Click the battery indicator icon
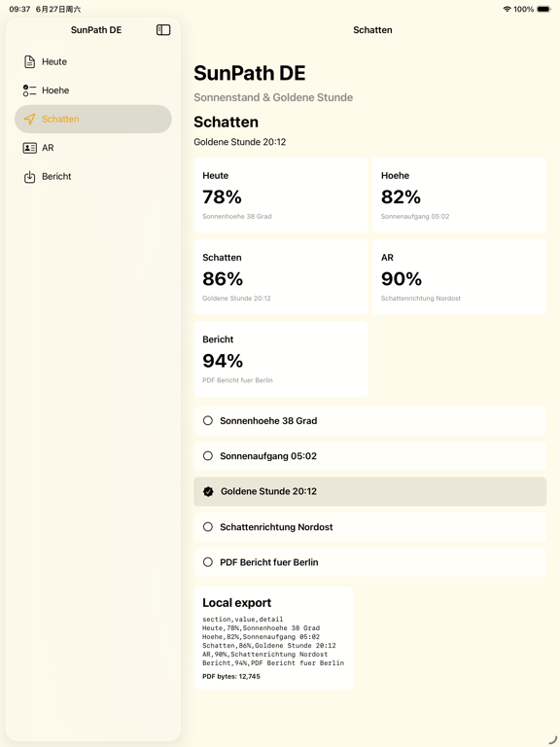 click(543, 9)
